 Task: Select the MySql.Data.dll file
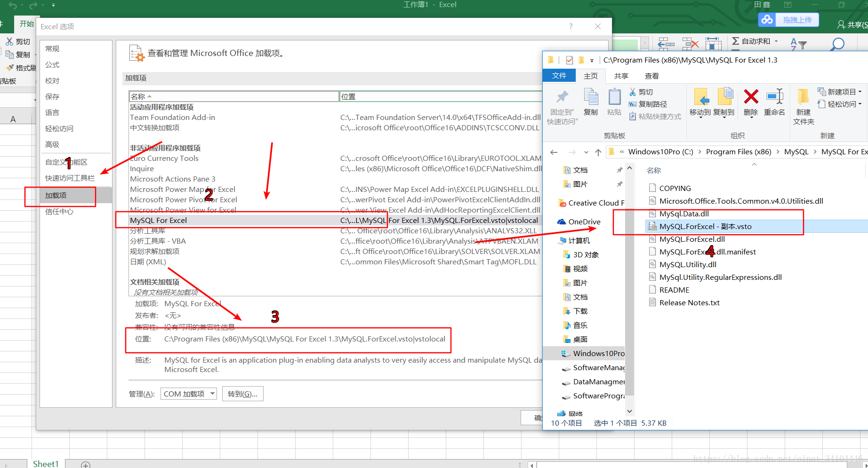point(683,214)
